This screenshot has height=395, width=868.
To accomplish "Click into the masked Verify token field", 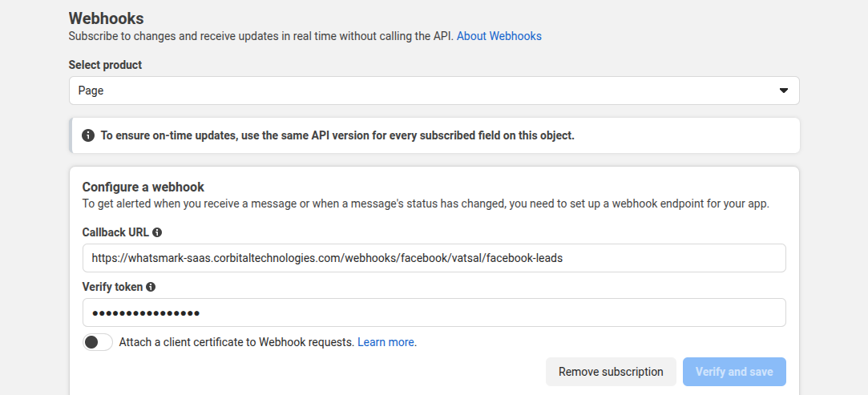I will (434, 312).
